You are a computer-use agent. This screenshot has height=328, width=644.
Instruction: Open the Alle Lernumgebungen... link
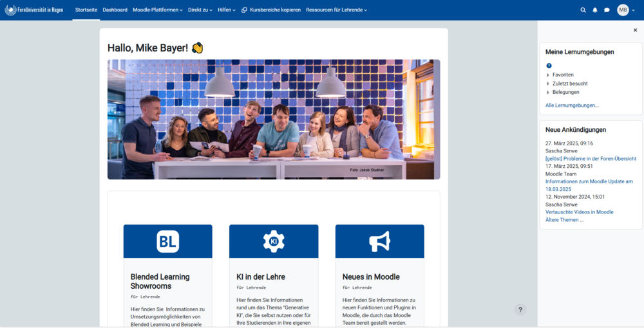[572, 105]
